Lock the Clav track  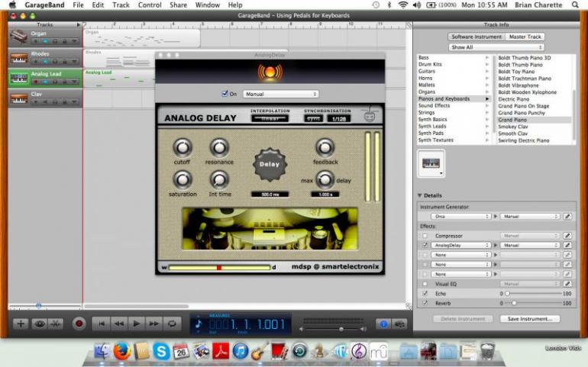(x=64, y=102)
